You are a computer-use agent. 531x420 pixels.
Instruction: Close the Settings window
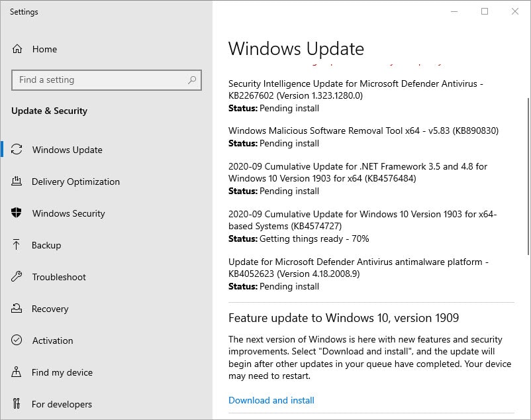tap(514, 11)
